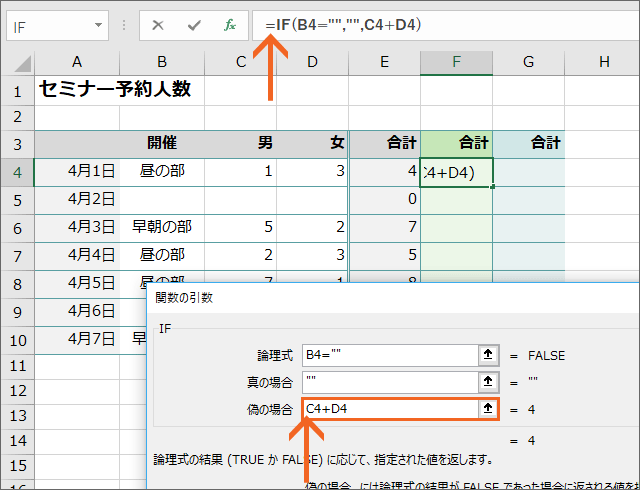Screen dimensions: 640x490
Task: Select column C header
Action: (x=241, y=62)
